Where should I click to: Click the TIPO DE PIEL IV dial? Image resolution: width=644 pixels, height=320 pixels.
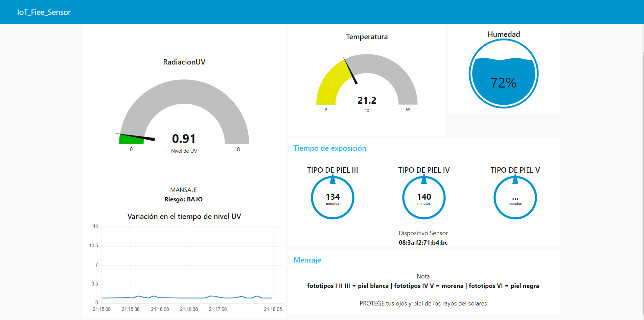pyautogui.click(x=424, y=197)
